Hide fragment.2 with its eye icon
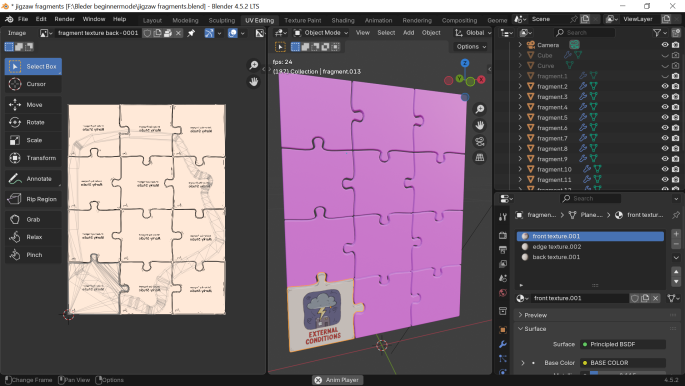 point(665,86)
